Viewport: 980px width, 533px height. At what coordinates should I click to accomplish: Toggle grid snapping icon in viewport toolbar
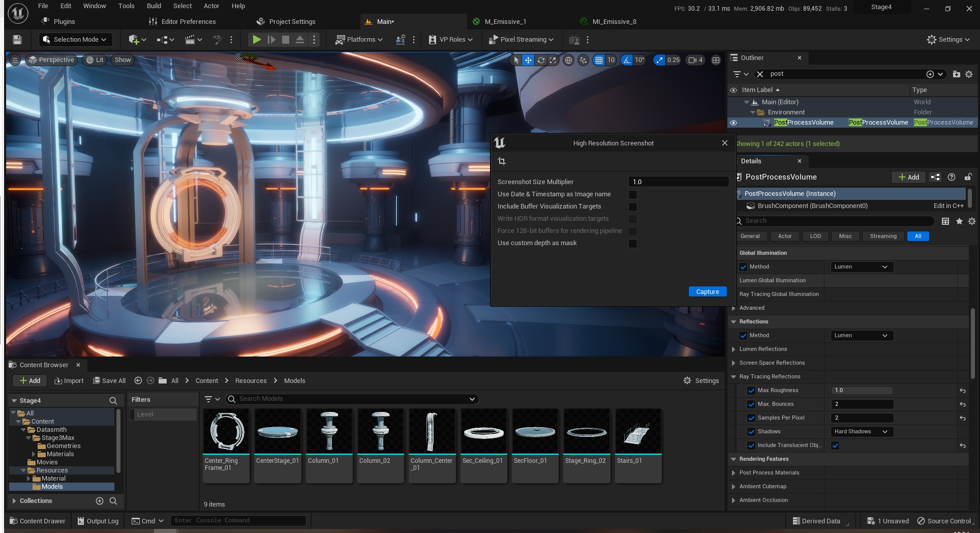pyautogui.click(x=599, y=60)
